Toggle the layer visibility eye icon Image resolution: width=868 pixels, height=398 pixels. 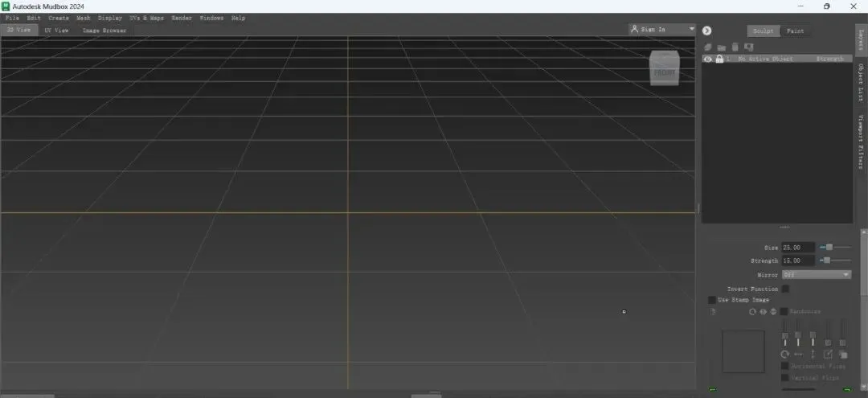coord(708,59)
